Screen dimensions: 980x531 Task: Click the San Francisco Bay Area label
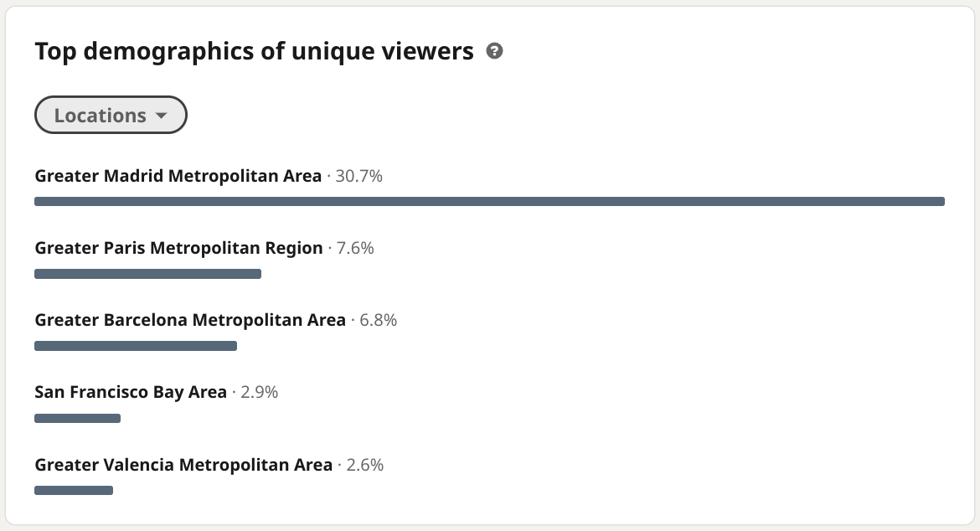click(x=131, y=392)
